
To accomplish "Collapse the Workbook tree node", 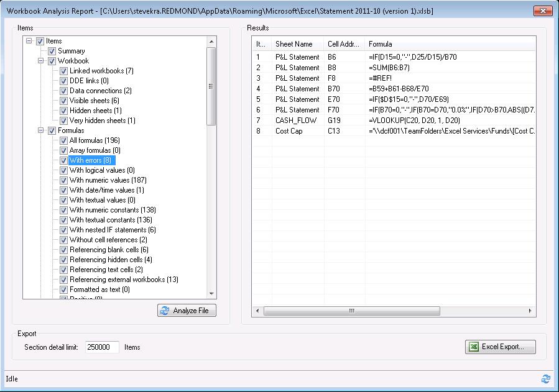I will 40,61.
